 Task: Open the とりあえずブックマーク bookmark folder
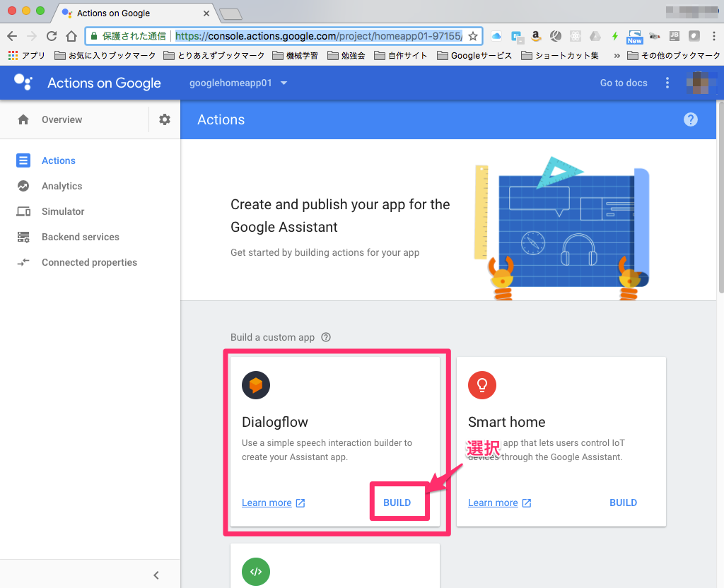pos(214,56)
